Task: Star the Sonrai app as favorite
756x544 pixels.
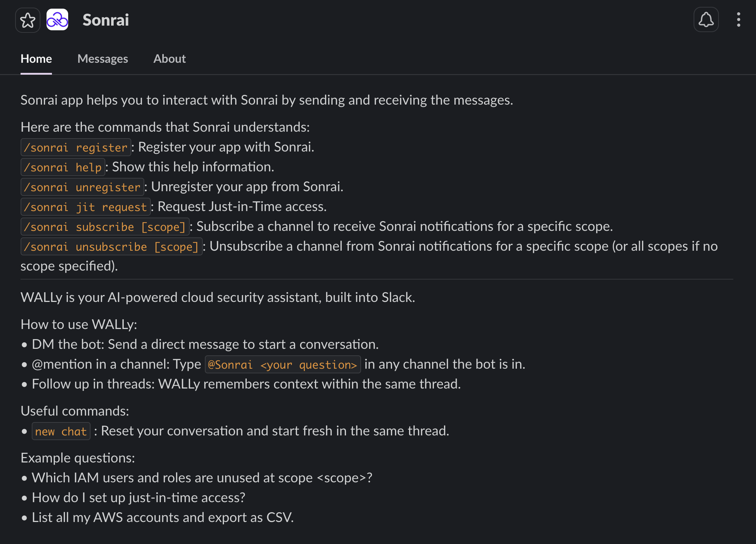Action: [x=28, y=20]
